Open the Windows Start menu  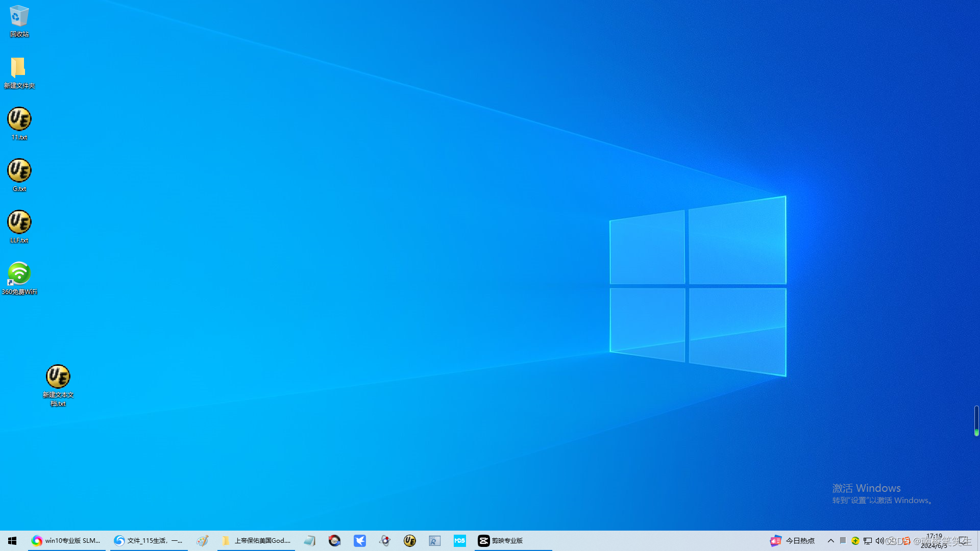[x=12, y=541]
